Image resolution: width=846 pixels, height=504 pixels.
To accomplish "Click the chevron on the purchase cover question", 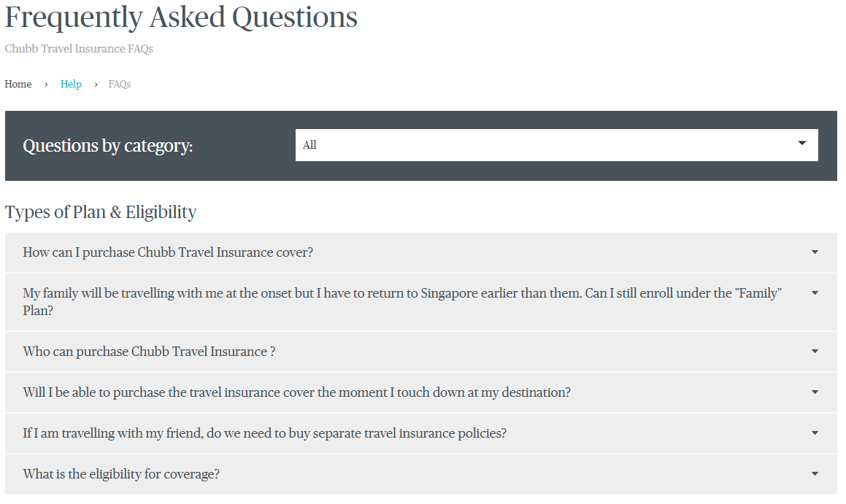I will pyautogui.click(x=814, y=252).
